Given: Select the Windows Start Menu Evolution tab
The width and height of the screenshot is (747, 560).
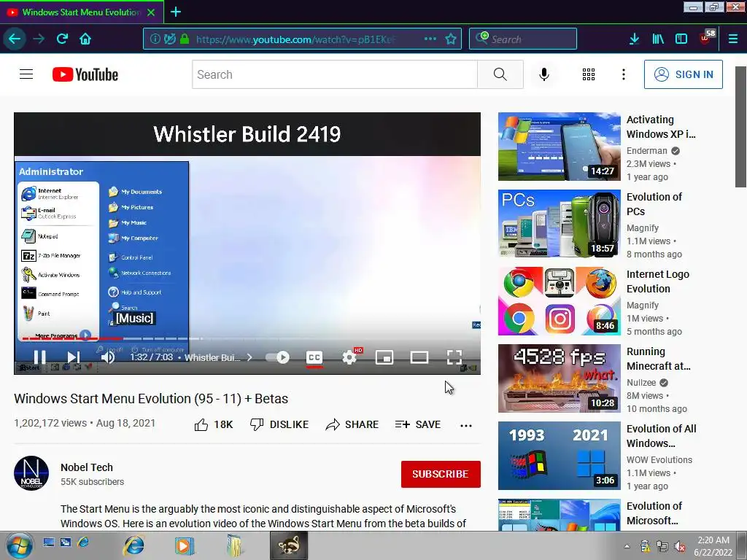Looking at the screenshot, I should [x=82, y=12].
